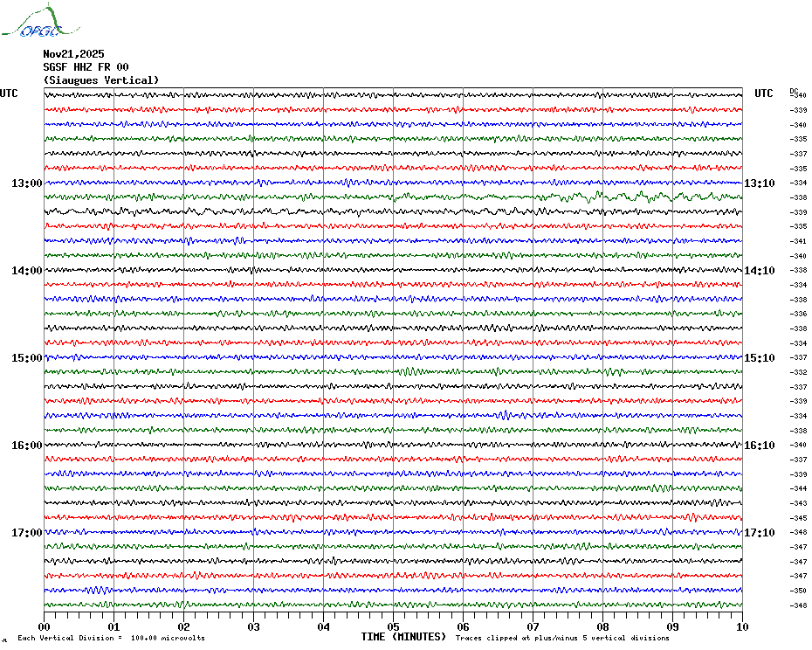This screenshot has width=812, height=650.
Task: Click minute tick label '04'
Action: [324, 626]
